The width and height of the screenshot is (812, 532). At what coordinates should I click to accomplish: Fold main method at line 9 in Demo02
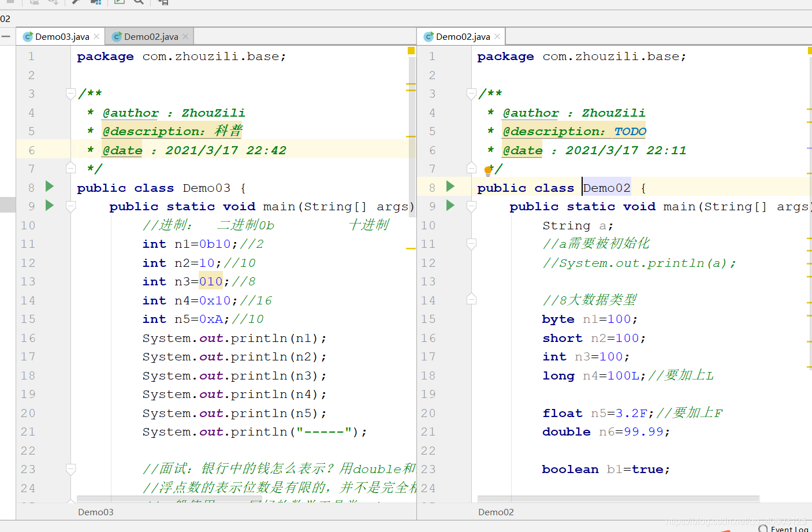471,206
